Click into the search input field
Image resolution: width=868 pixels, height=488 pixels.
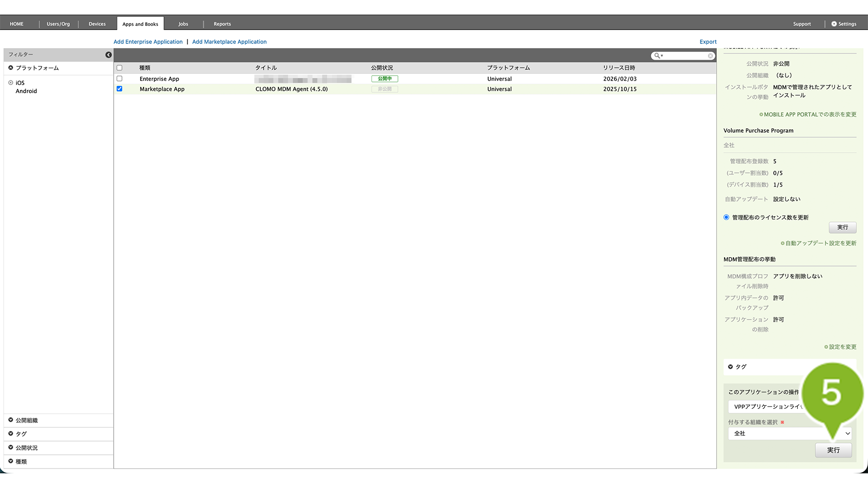tap(684, 56)
